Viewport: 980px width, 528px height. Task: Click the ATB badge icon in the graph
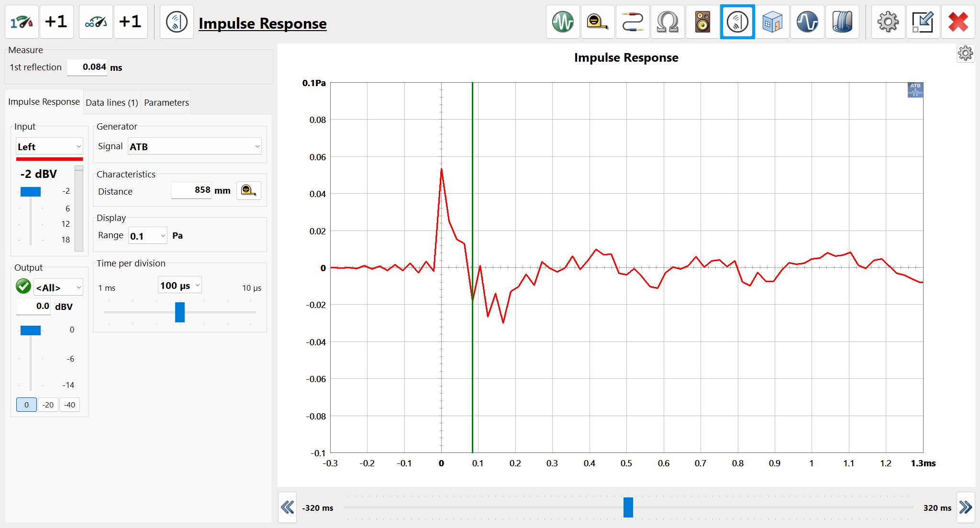tap(915, 90)
